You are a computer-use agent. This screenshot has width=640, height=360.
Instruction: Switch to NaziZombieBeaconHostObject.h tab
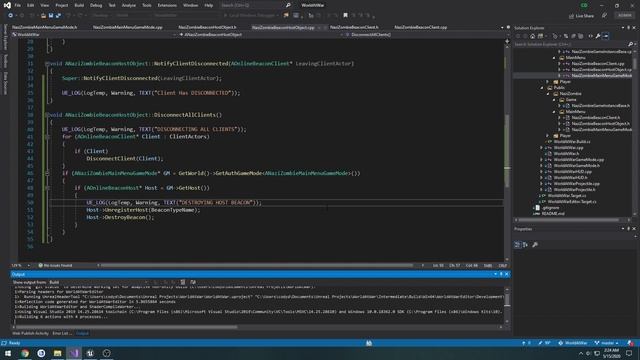pos(207,27)
